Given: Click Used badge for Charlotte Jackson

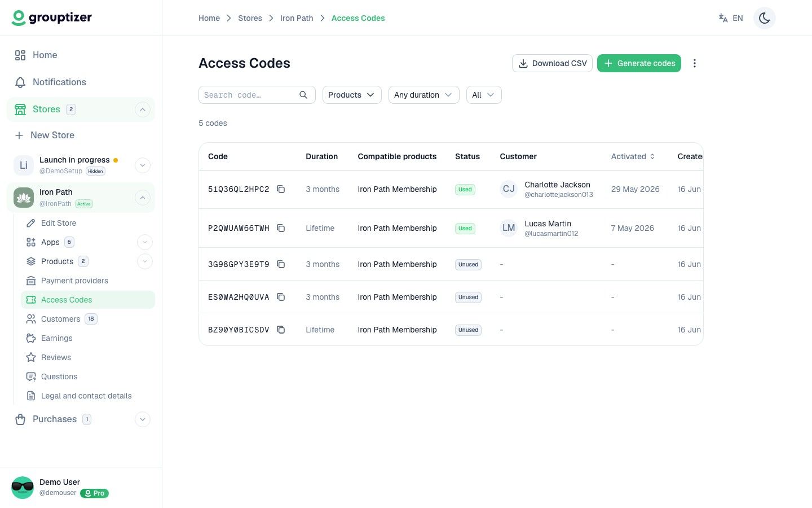Looking at the screenshot, I should point(465,190).
